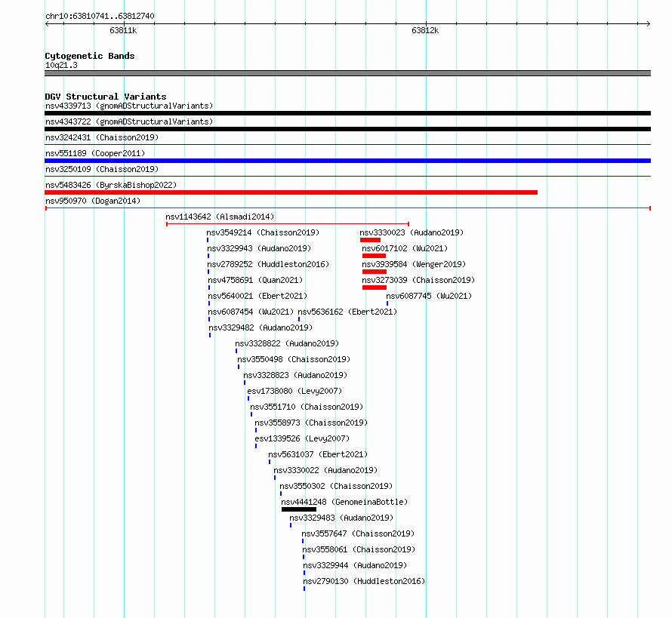The width and height of the screenshot is (672, 618).
Task: Select the nsv4343722 gnomAD variant label
Action: pyautogui.click(x=129, y=121)
